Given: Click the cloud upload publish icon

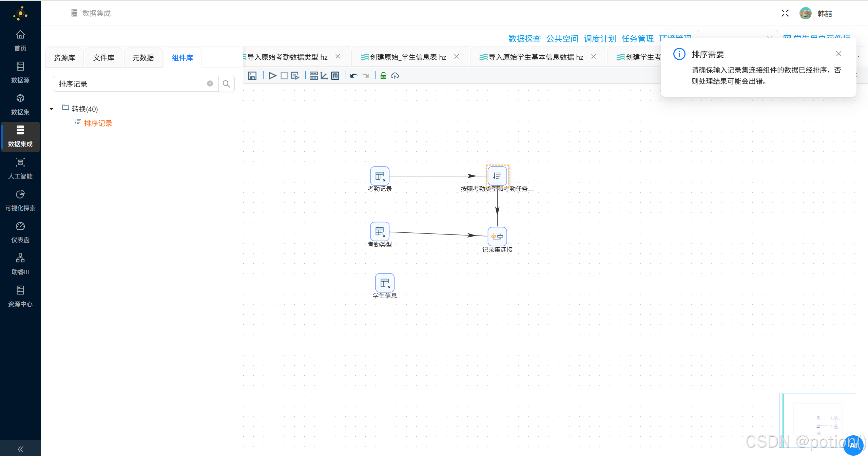Looking at the screenshot, I should coord(394,76).
